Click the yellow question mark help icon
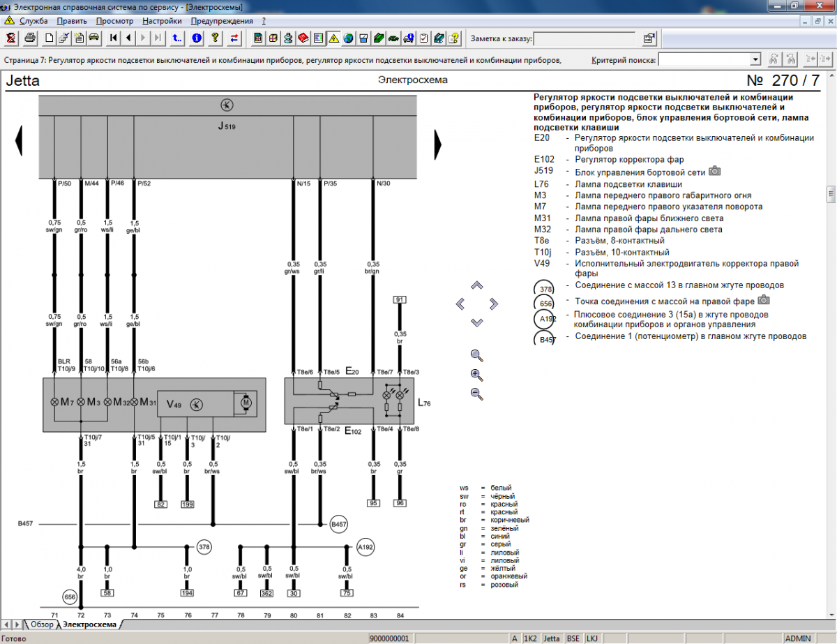 [x=216, y=38]
